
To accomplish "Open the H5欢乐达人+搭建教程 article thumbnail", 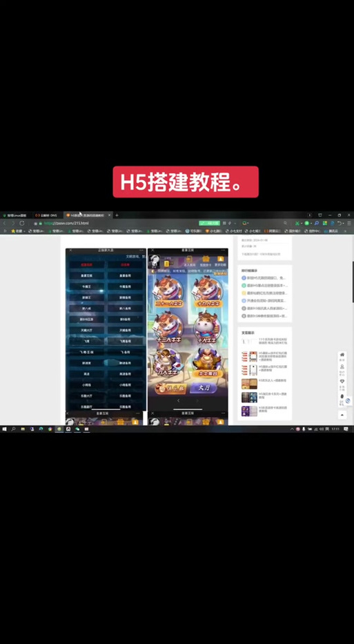I will point(249,384).
